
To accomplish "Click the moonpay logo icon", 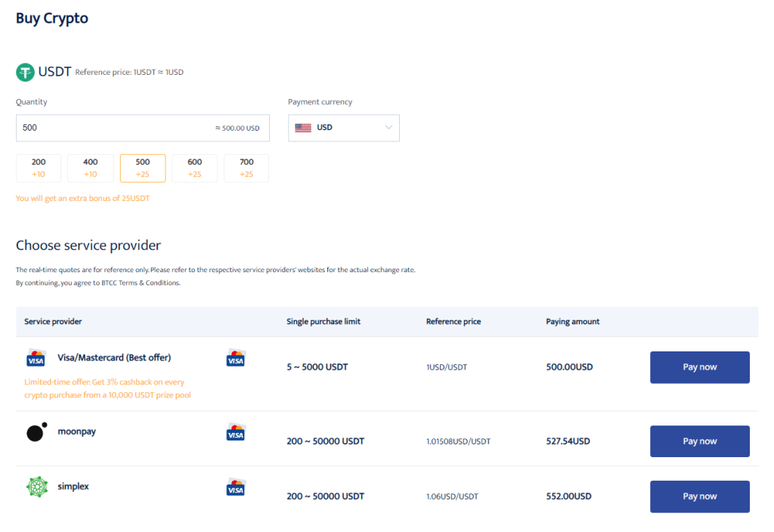I will (x=36, y=431).
